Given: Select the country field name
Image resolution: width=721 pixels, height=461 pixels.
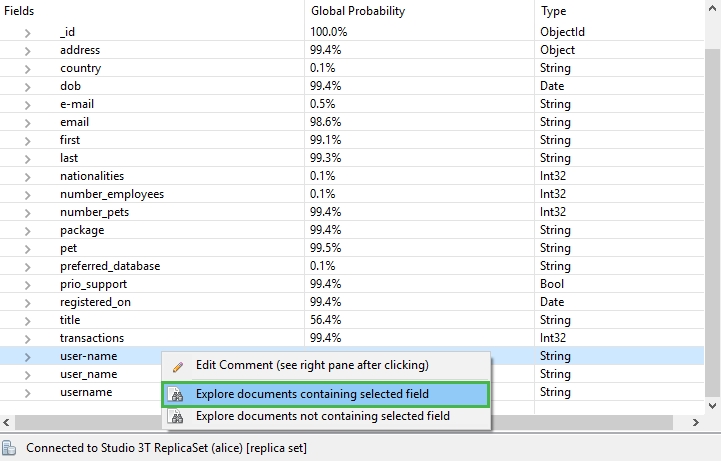Looking at the screenshot, I should click(x=80, y=68).
